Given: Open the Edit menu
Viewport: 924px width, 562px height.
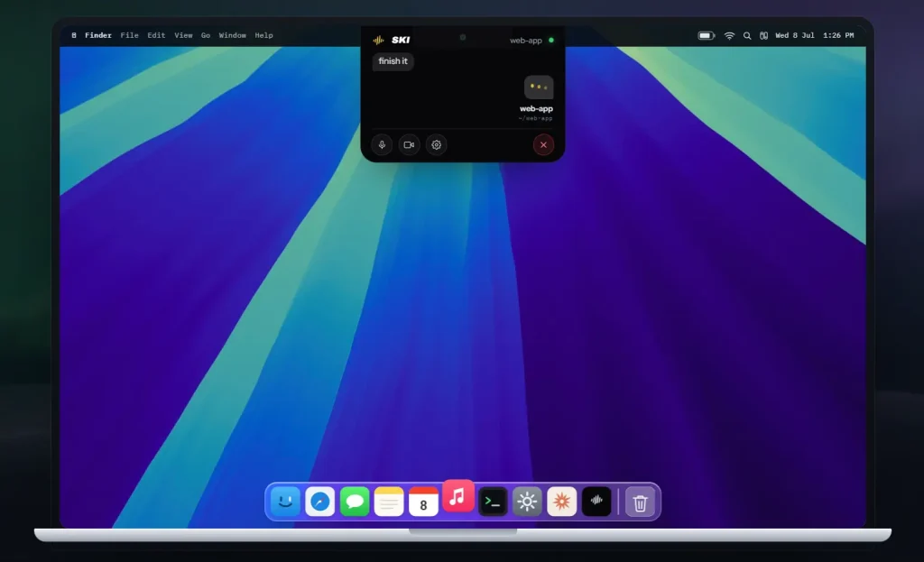Looking at the screenshot, I should [x=156, y=35].
